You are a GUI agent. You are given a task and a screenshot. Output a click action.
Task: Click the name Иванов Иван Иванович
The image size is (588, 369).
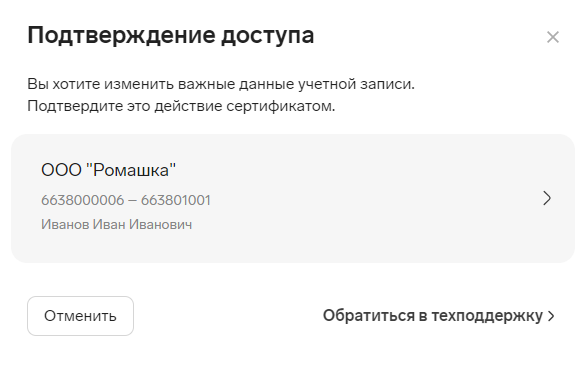pos(116,224)
